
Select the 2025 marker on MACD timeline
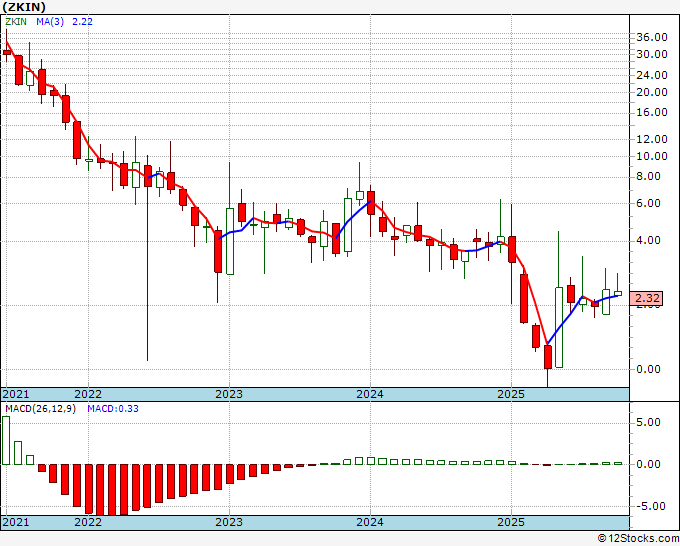pos(511,522)
